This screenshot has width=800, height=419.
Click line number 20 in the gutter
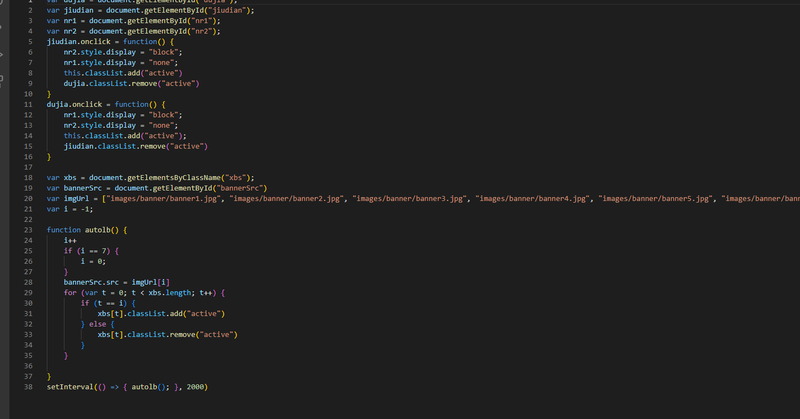coord(28,199)
